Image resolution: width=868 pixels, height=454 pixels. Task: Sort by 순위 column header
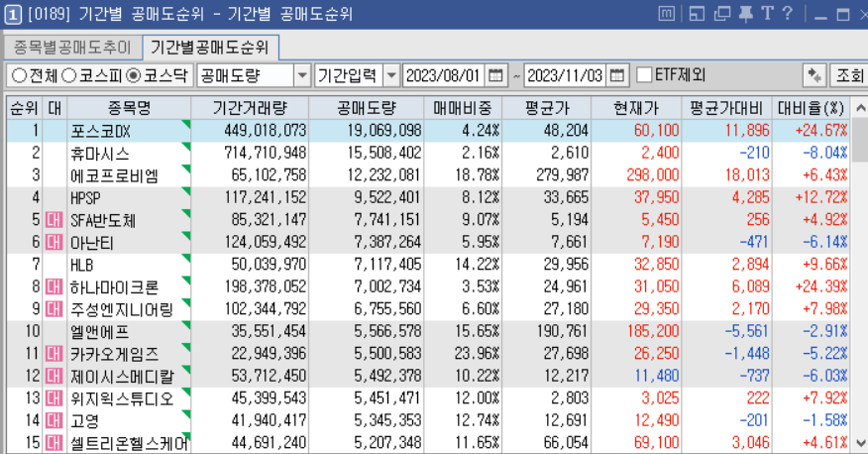(24, 108)
